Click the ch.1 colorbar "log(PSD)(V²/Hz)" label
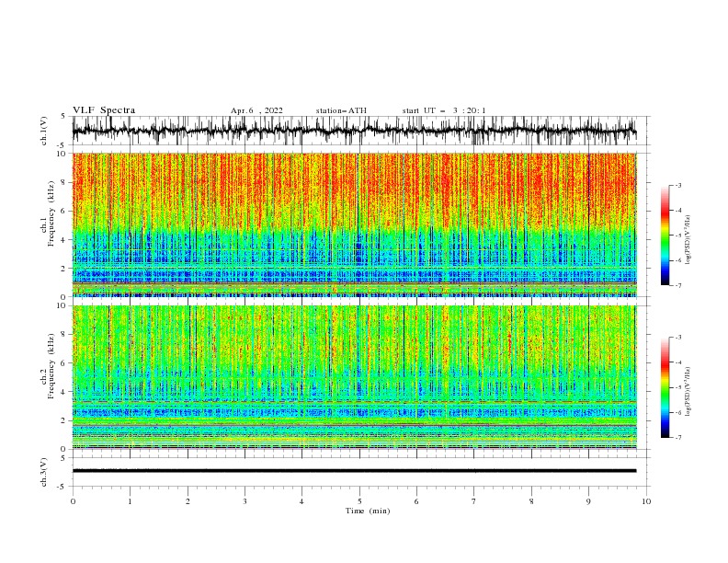 (688, 239)
